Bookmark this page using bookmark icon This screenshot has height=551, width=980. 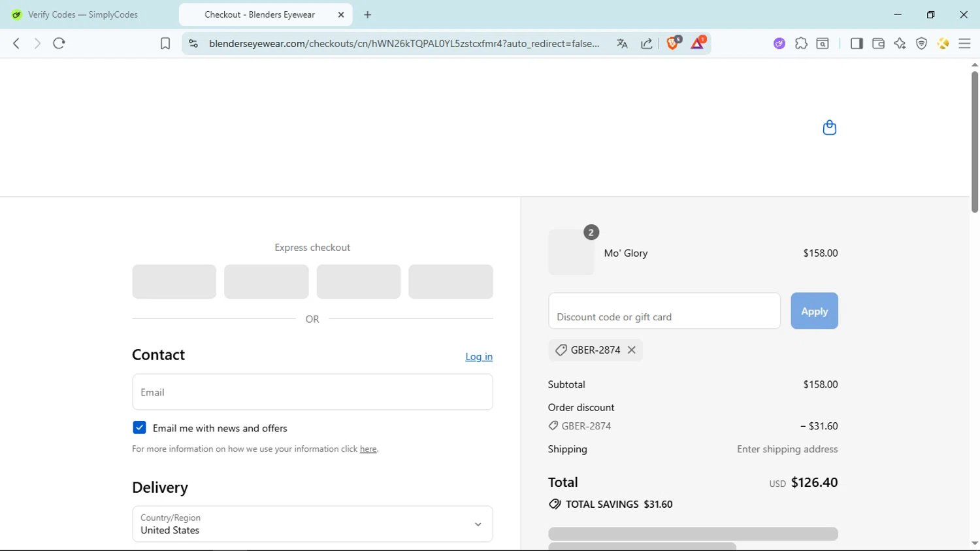[x=165, y=43]
